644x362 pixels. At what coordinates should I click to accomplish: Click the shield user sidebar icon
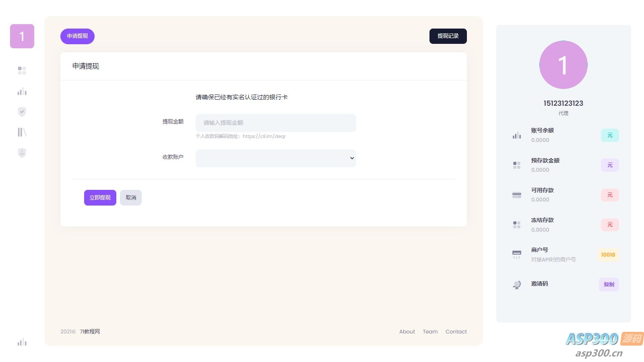point(22,153)
